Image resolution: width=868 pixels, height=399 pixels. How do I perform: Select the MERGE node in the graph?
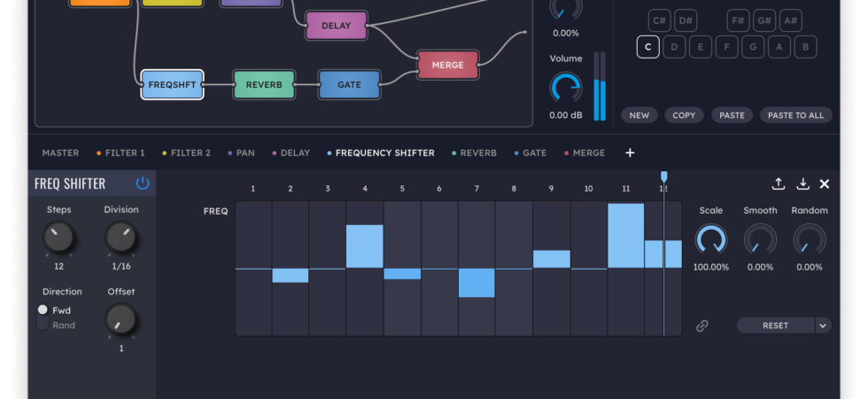click(447, 65)
